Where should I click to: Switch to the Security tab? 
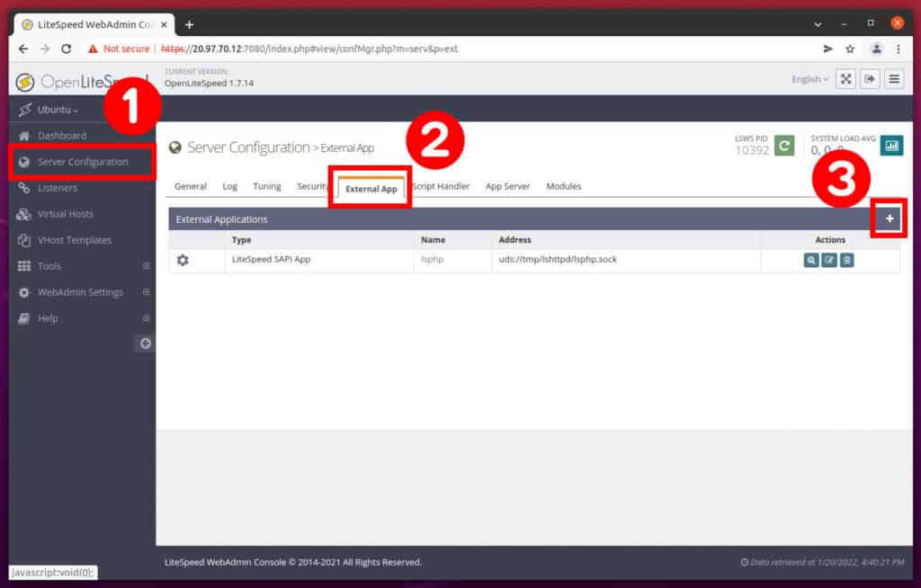[x=311, y=186]
